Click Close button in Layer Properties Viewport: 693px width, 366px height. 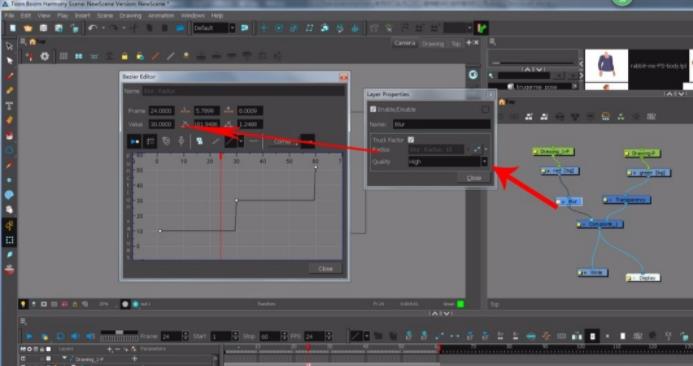tap(474, 178)
